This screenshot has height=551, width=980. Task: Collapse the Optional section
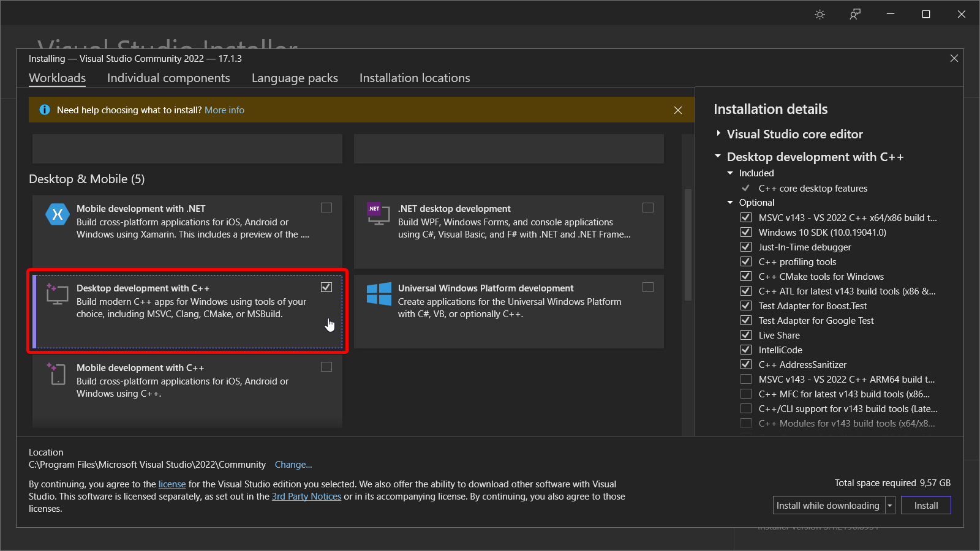pyautogui.click(x=730, y=203)
